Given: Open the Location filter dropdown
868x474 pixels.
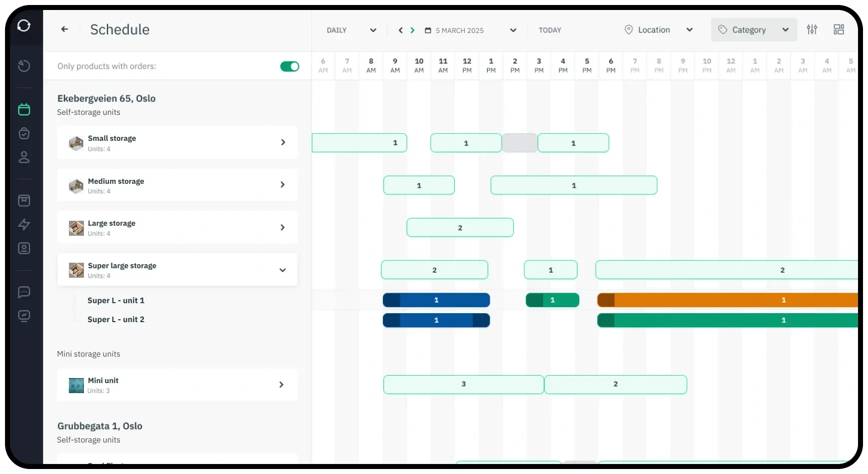Looking at the screenshot, I should click(x=659, y=30).
